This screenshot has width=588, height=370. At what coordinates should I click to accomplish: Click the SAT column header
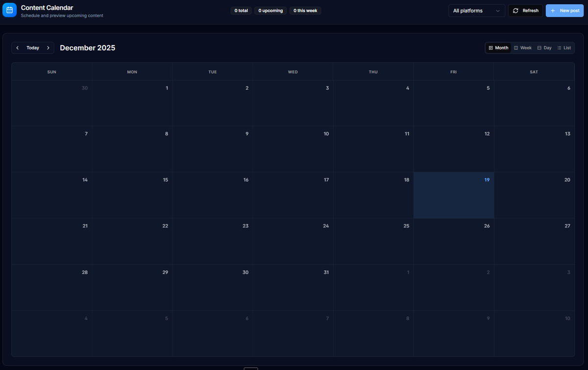point(534,72)
